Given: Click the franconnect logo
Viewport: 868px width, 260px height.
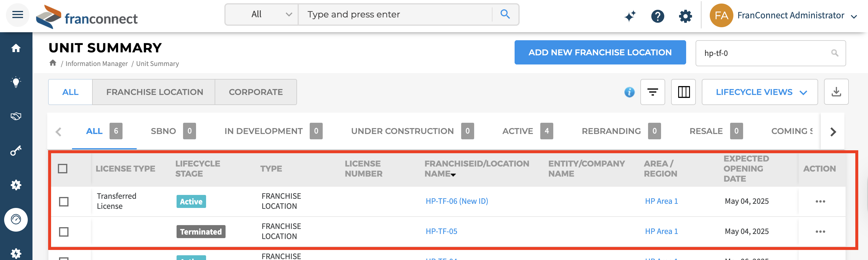Looking at the screenshot, I should 87,17.
